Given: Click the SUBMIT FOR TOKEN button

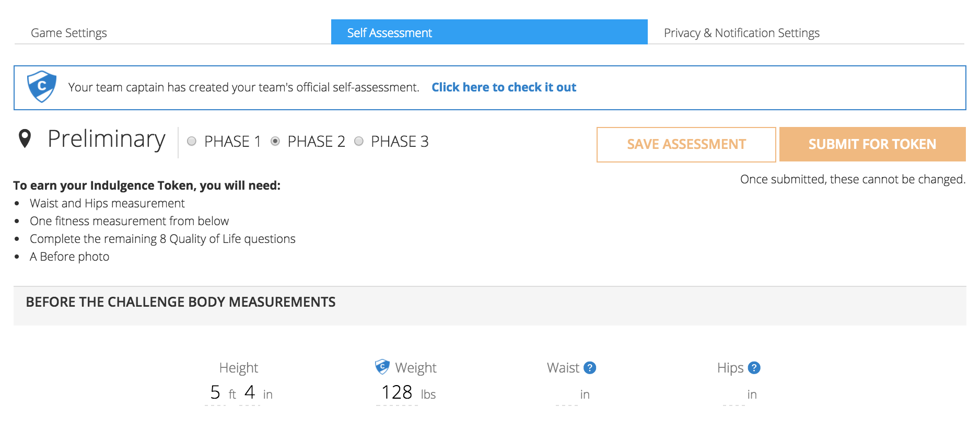Looking at the screenshot, I should pyautogui.click(x=872, y=144).
